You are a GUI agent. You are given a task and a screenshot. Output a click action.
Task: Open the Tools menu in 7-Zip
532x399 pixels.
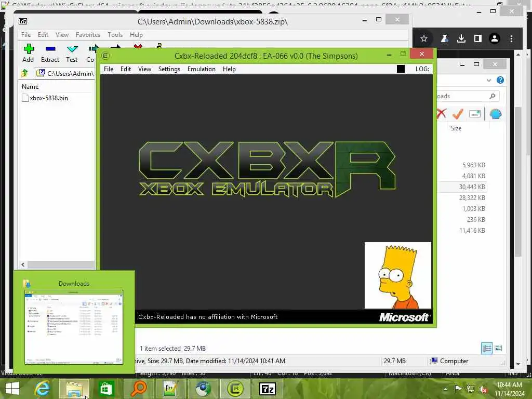pos(115,35)
